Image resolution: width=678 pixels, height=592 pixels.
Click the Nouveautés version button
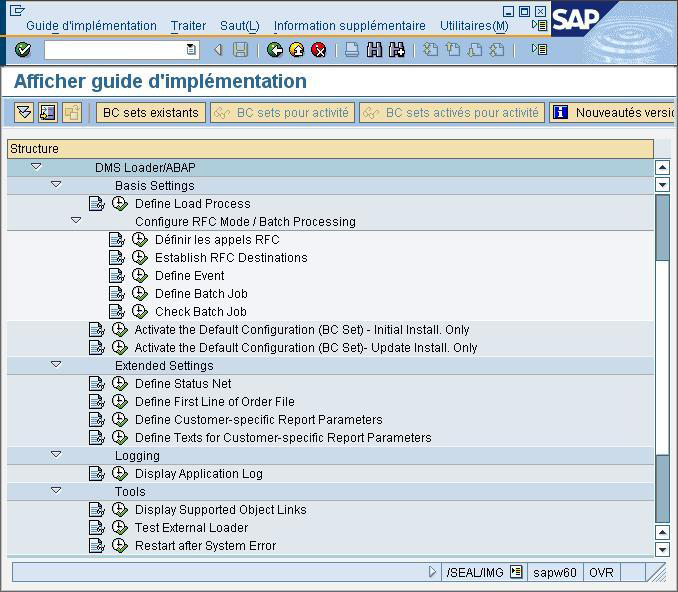click(x=615, y=113)
